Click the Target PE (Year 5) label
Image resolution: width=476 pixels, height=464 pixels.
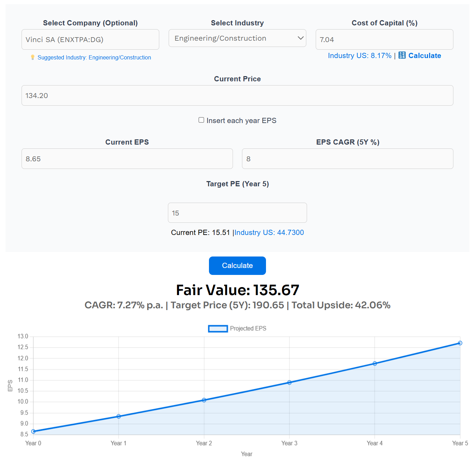pos(237,184)
